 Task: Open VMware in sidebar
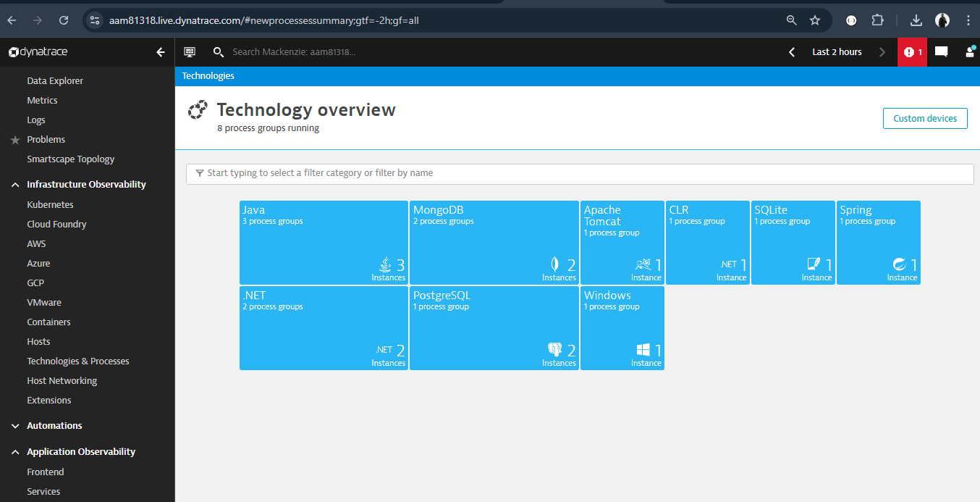coord(44,303)
